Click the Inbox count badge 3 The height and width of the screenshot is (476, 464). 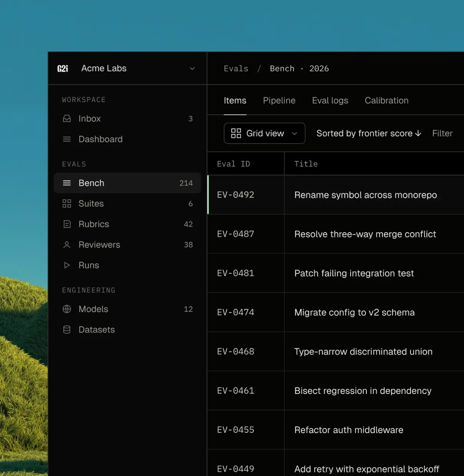point(191,119)
